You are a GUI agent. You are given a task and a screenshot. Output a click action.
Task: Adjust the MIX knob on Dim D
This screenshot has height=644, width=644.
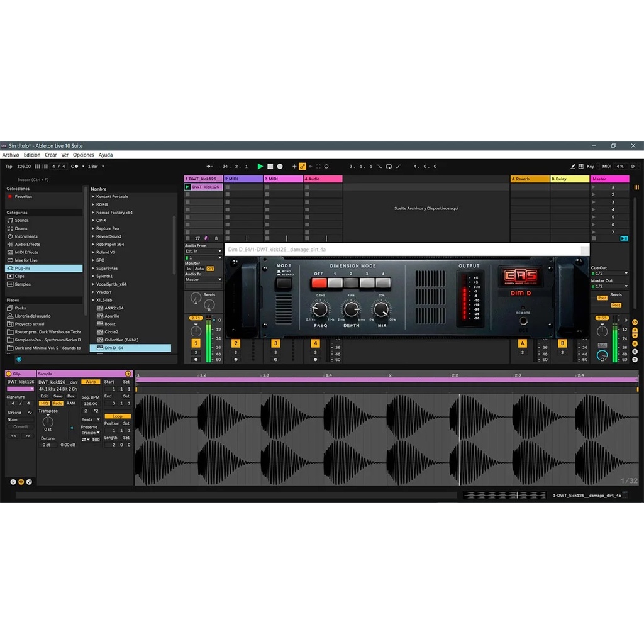click(382, 309)
